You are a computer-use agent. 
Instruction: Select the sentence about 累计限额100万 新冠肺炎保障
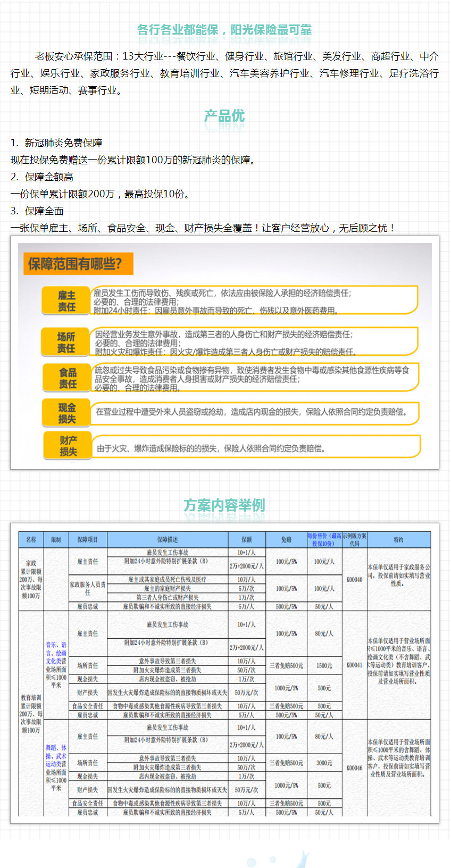click(134, 160)
